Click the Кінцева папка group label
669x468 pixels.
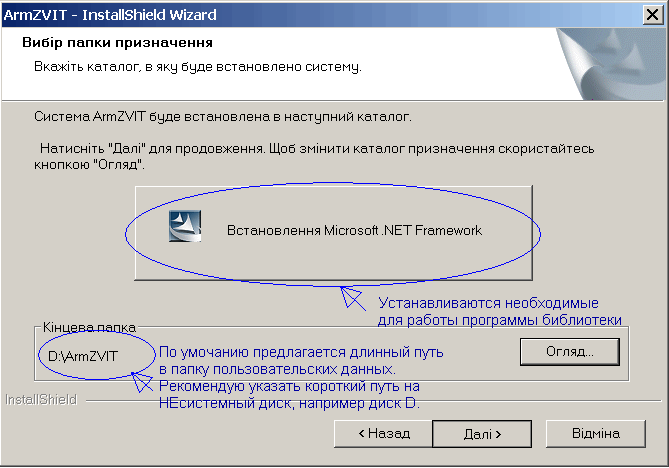click(89, 328)
